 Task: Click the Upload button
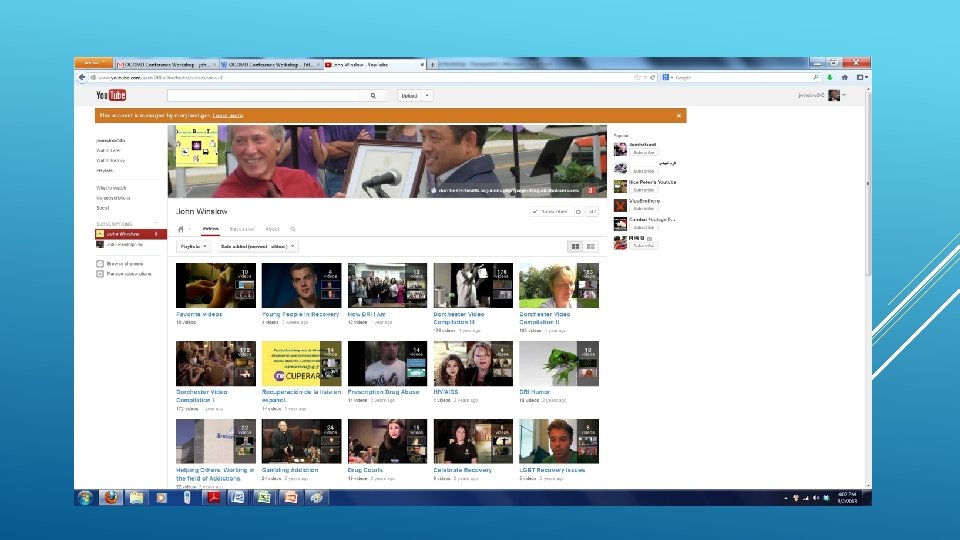(x=410, y=96)
